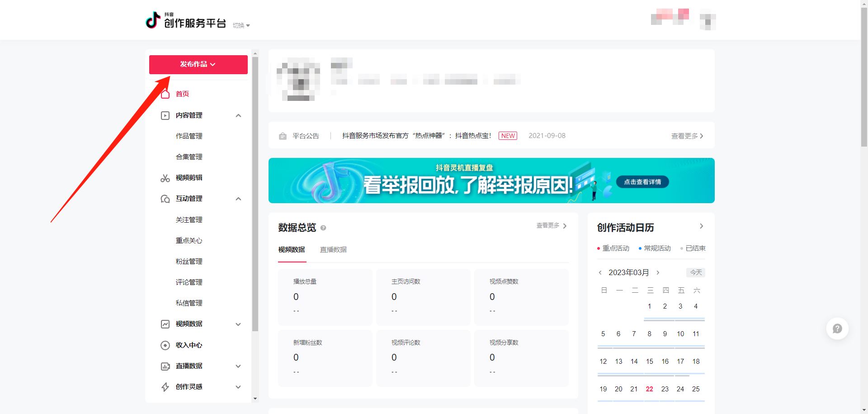Go to next month in calendar
868x414 pixels.
658,272
